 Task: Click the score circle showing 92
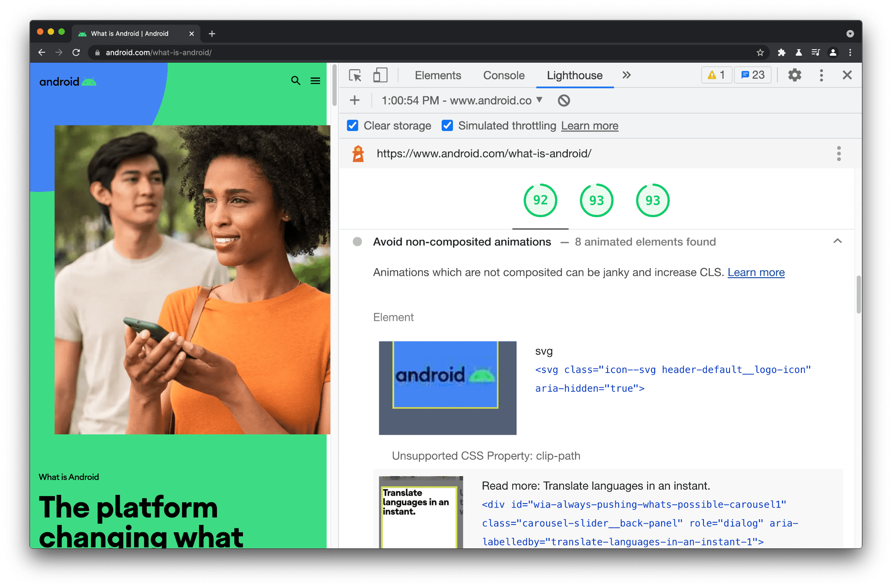(x=540, y=200)
